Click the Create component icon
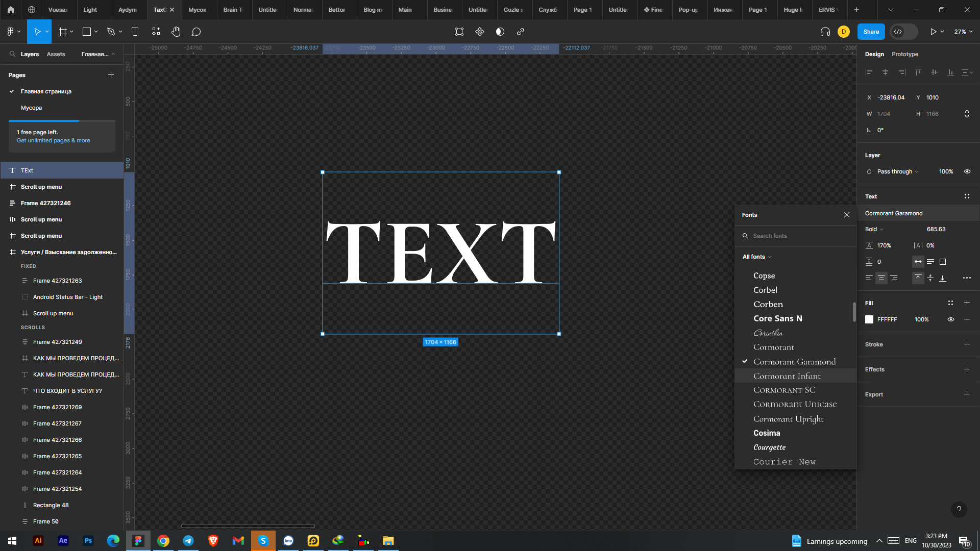This screenshot has height=551, width=980. click(480, 32)
